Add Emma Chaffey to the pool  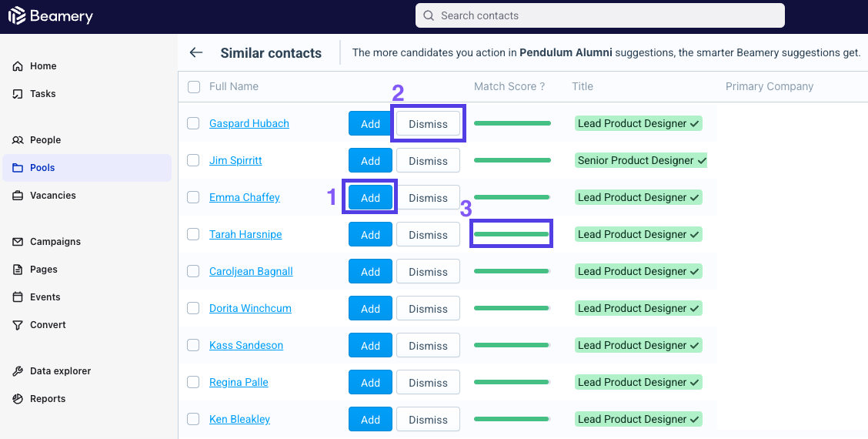click(370, 198)
